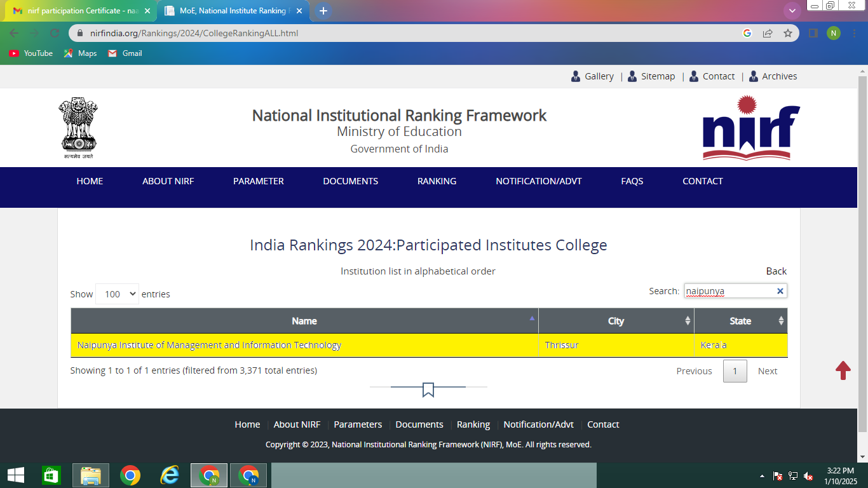
Task: Click the red scroll-to-top arrow
Action: pyautogui.click(x=843, y=370)
